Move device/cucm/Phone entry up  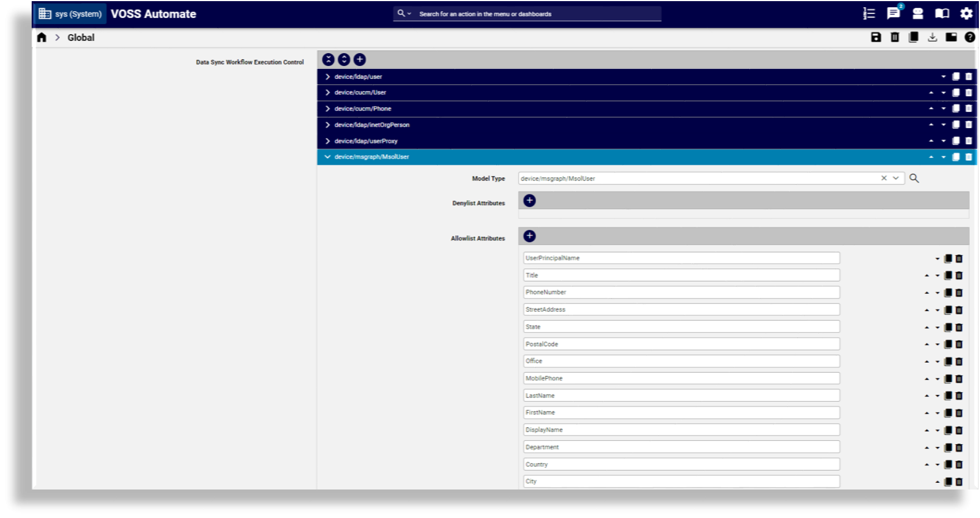click(x=931, y=108)
